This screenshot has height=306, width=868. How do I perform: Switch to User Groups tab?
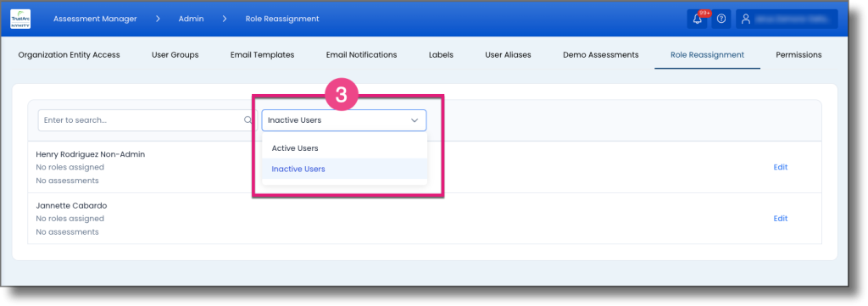(x=175, y=55)
